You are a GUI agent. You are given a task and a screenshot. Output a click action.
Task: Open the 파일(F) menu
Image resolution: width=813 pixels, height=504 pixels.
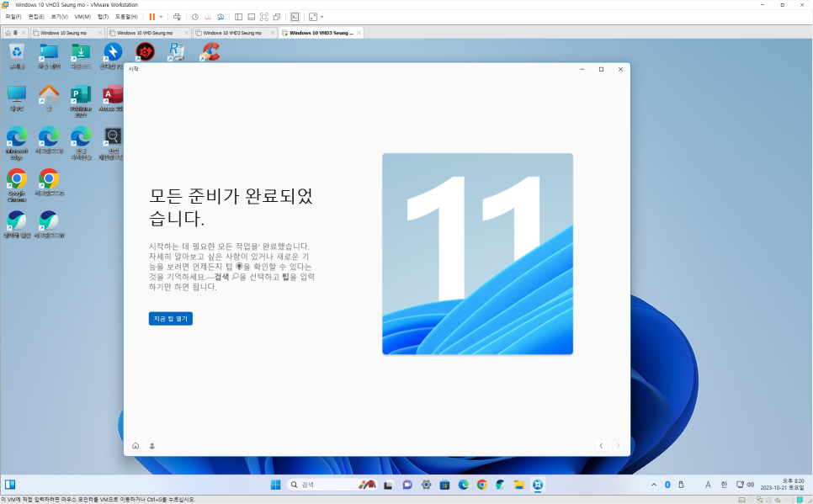(13, 17)
